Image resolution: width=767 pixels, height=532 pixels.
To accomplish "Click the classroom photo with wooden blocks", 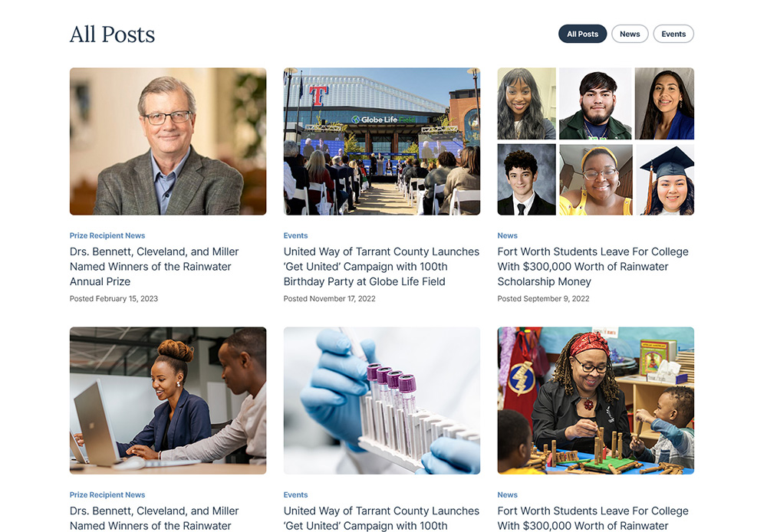I will pyautogui.click(x=595, y=400).
